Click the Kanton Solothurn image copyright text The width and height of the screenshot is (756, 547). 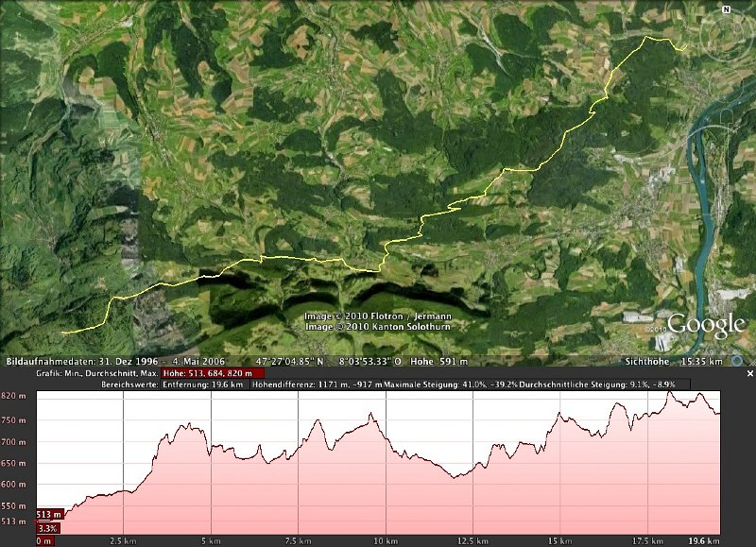tap(377, 327)
